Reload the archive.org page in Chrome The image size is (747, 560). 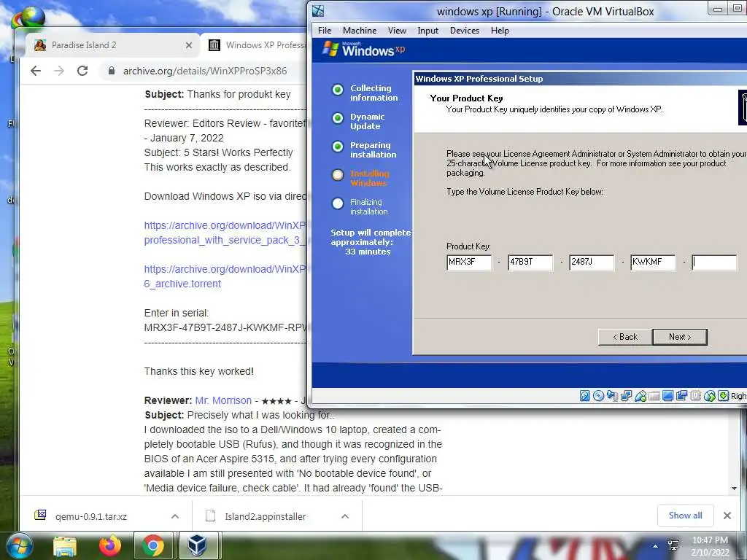coord(82,71)
